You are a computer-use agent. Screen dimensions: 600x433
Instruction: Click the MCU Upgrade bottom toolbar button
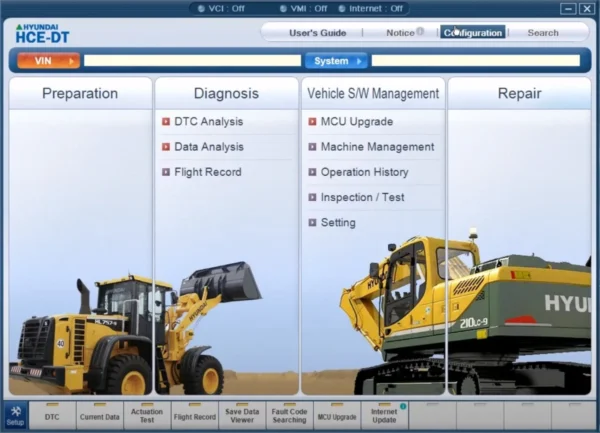(x=337, y=416)
